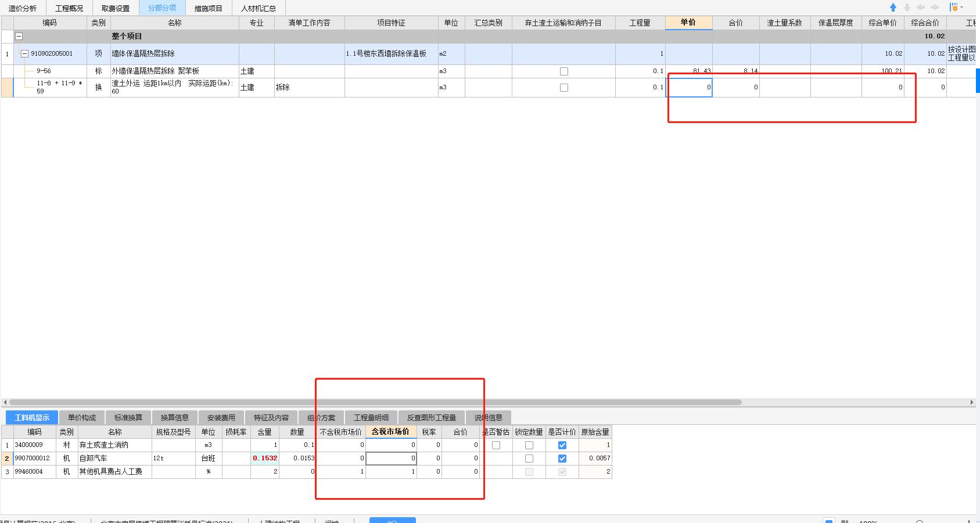Uncheck 是否计价 for 自卸汽车
This screenshot has height=523, width=980.
coord(562,459)
